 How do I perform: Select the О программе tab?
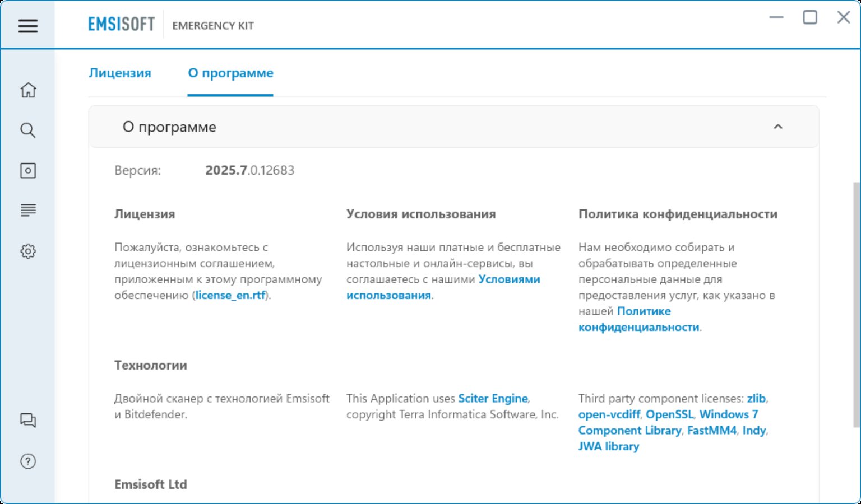tap(230, 73)
